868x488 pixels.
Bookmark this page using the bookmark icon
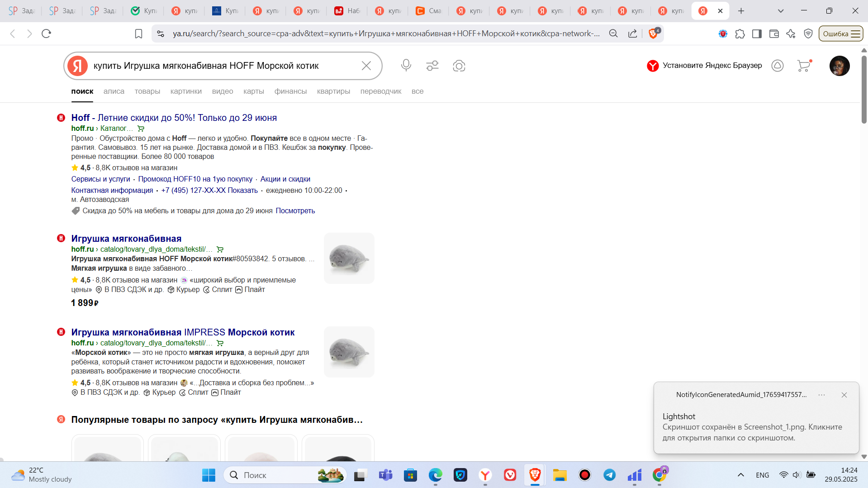click(138, 33)
